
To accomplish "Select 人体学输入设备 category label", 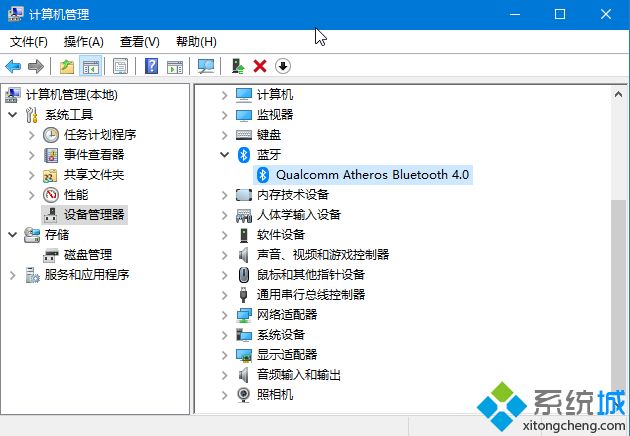I will click(299, 215).
